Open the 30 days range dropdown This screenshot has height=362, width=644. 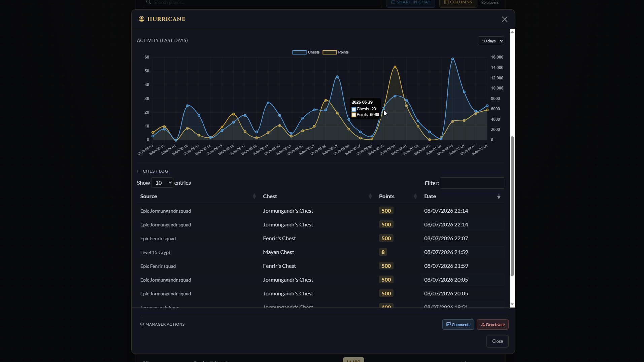pyautogui.click(x=491, y=41)
